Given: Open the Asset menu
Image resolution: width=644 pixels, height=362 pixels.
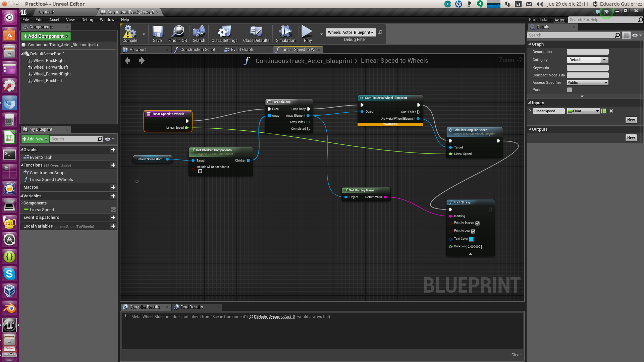Looking at the screenshot, I should [x=54, y=20].
